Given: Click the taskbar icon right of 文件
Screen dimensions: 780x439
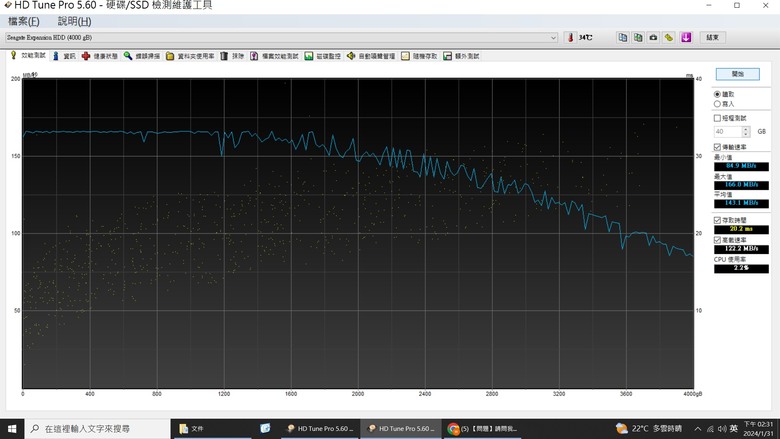Looking at the screenshot, I should click(265, 429).
